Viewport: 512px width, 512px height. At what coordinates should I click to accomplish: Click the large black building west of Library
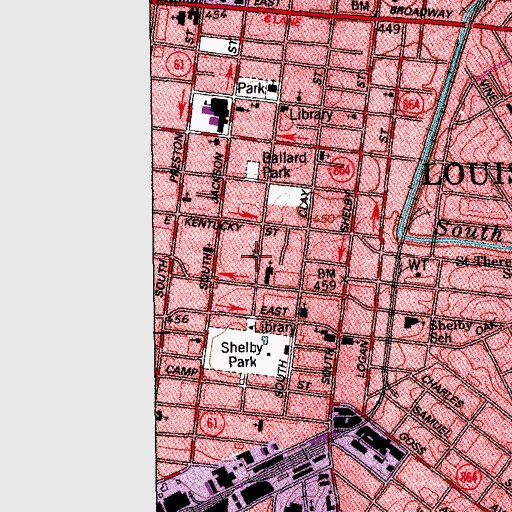click(x=220, y=114)
